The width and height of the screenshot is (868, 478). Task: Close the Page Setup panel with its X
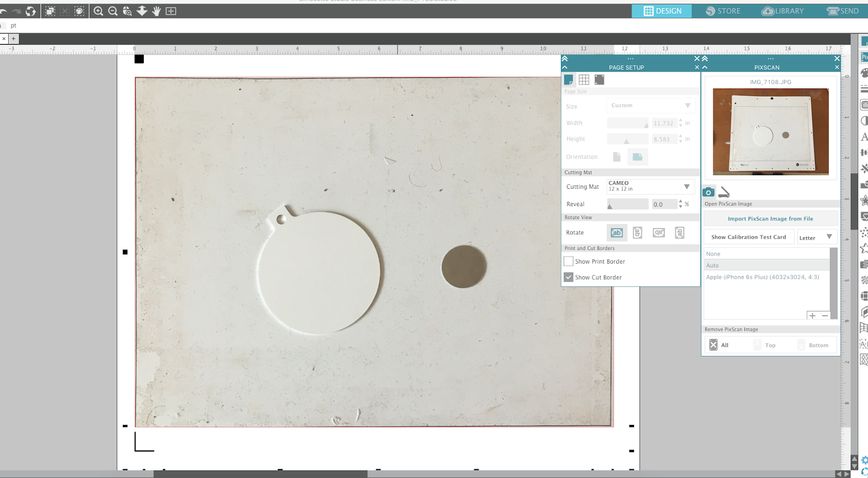click(697, 67)
